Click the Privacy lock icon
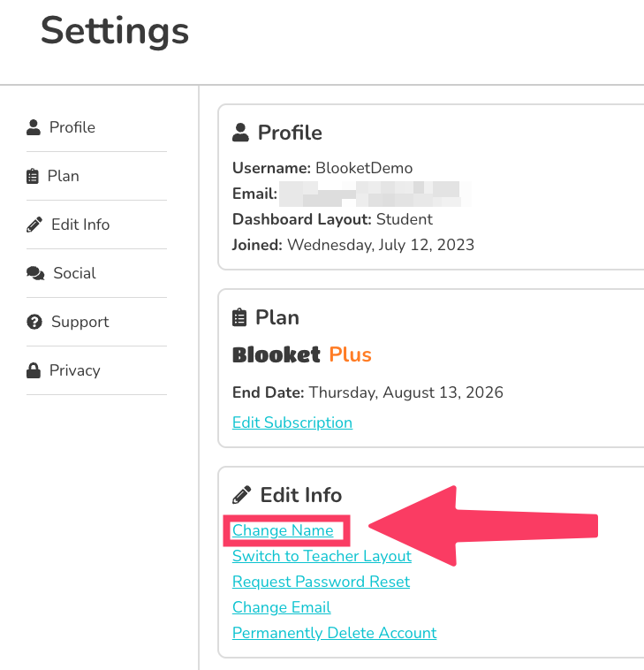Image resolution: width=644 pixels, height=670 pixels. [x=34, y=370]
